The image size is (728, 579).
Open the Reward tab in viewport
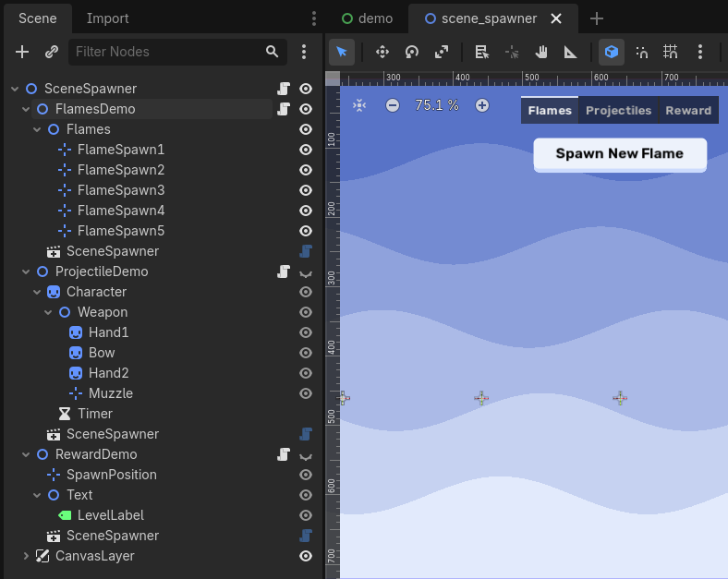688,111
